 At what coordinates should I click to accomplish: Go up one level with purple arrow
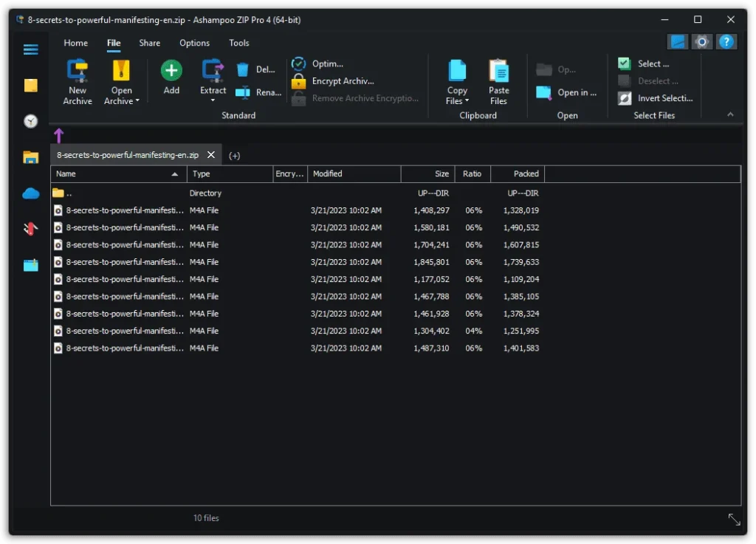(x=59, y=135)
